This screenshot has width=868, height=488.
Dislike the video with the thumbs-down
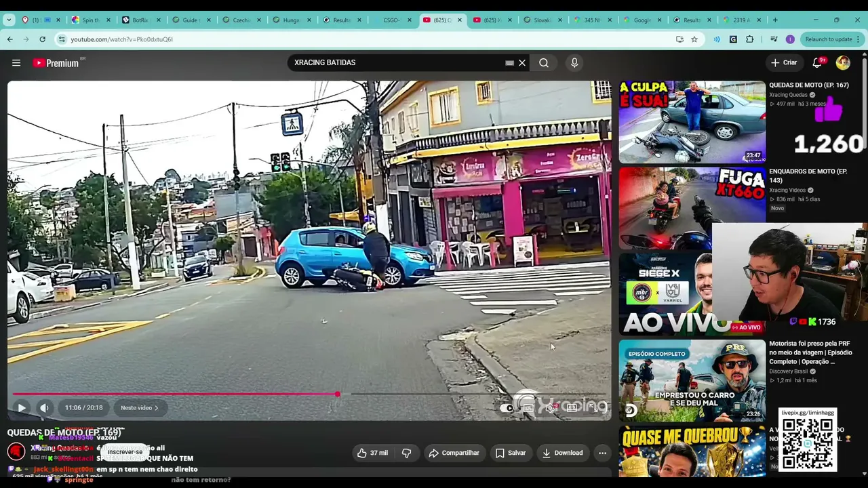[406, 453]
